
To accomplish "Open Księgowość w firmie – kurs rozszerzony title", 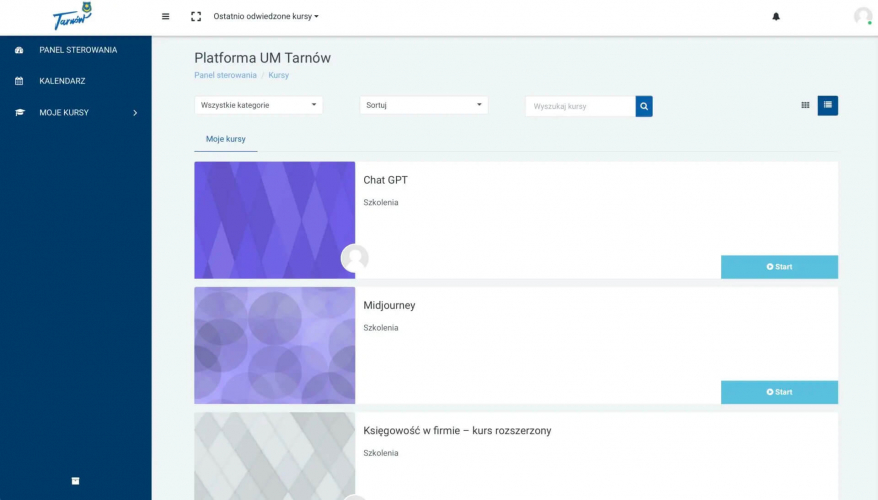I will [457, 431].
